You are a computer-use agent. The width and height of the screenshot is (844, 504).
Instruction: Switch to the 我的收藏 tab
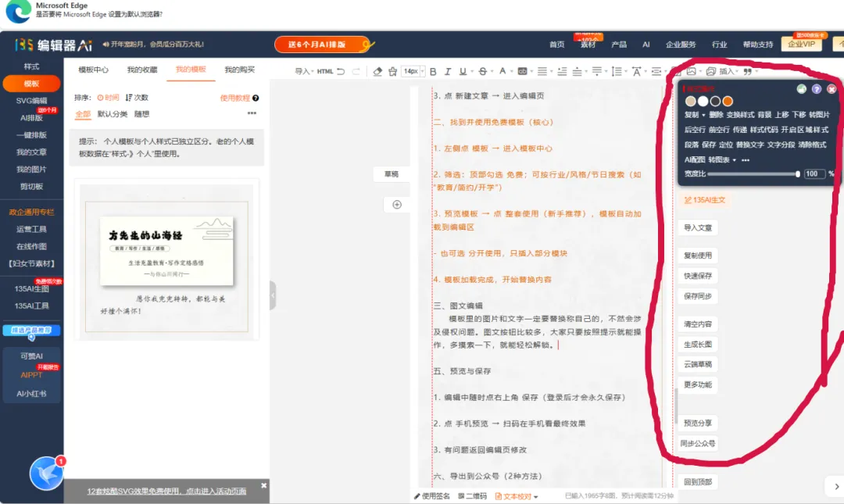(x=142, y=70)
